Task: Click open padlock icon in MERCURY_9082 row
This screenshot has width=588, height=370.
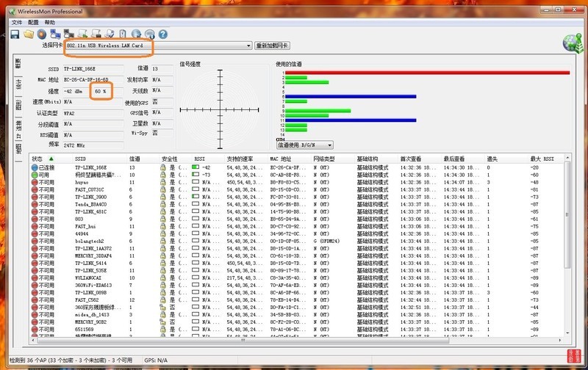Action: 162,322
